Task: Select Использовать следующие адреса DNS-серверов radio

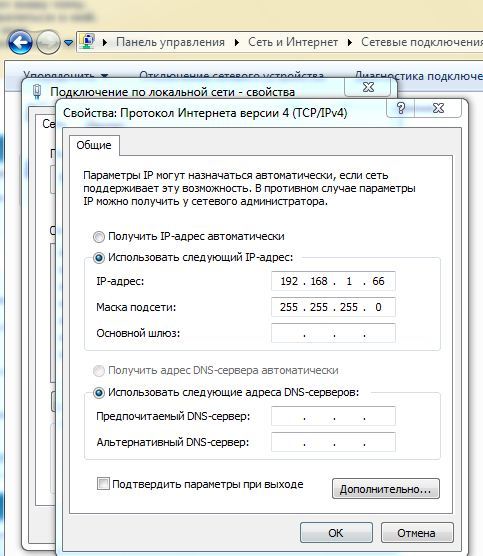Action: click(99, 393)
